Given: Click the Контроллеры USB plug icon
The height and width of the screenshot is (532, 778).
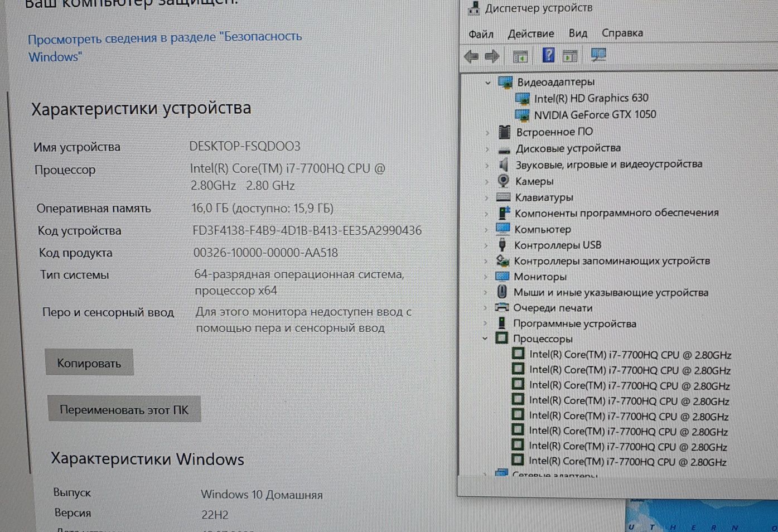Looking at the screenshot, I should (x=502, y=245).
